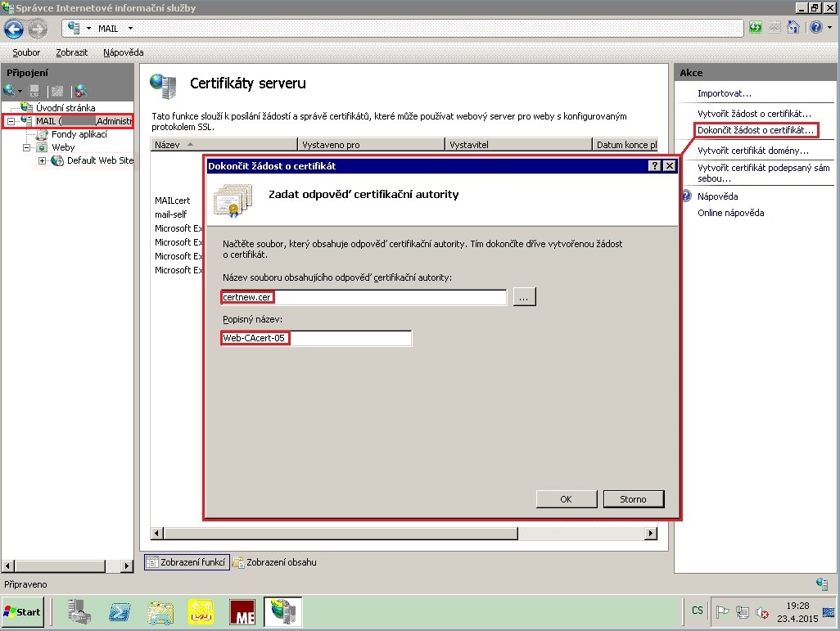The image size is (840, 631).
Task: Click the dialog's help question mark button
Action: pyautogui.click(x=654, y=166)
